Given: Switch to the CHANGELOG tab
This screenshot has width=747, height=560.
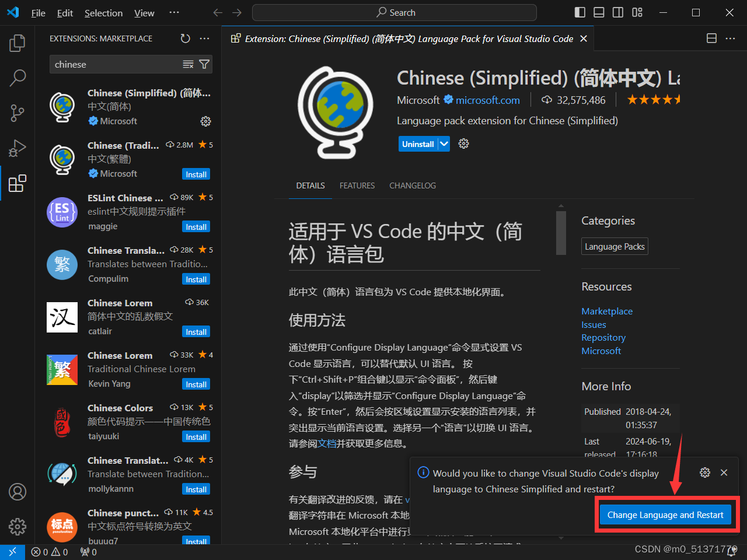Looking at the screenshot, I should pos(413,185).
